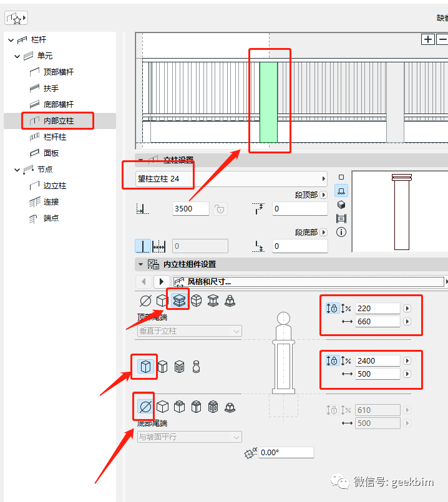Open the favorites star button at top left
The width and height of the screenshot is (448, 502).
[16, 18]
